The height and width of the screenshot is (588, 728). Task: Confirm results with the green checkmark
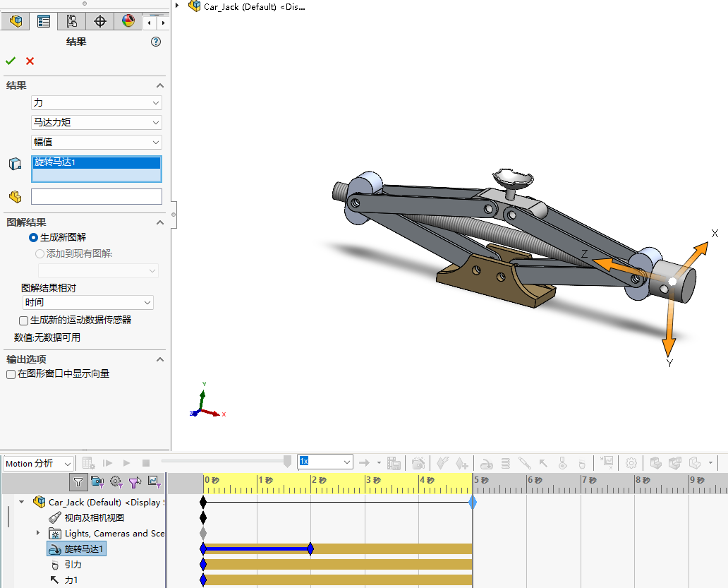tap(11, 61)
